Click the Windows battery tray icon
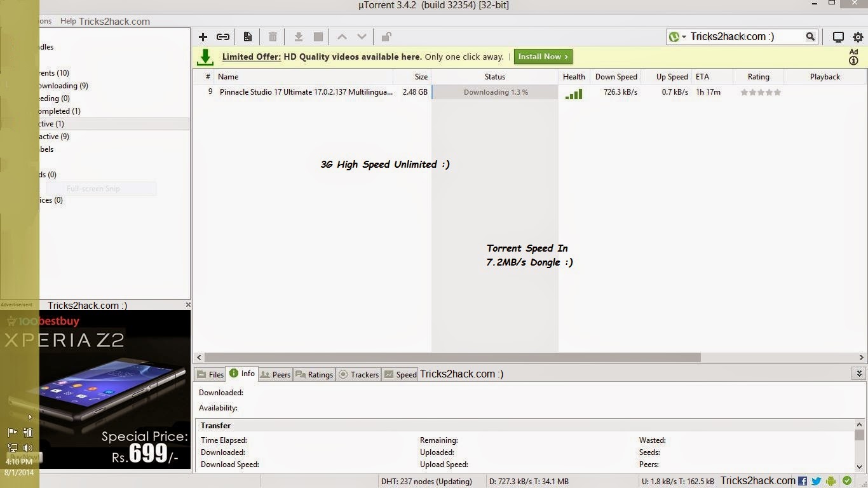The image size is (868, 488). [x=27, y=432]
